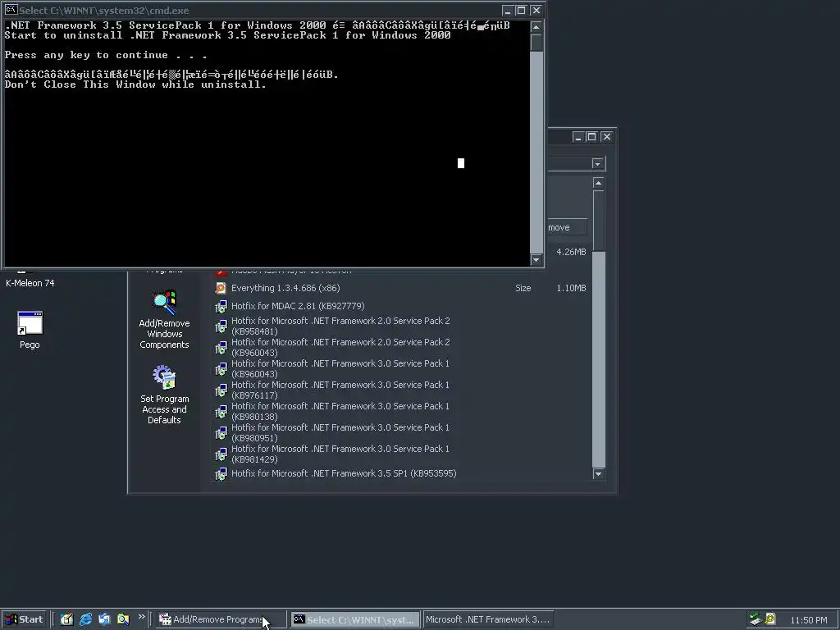Select Hotfix for MDAC 2.81 (KB927779)
840x630 pixels.
[298, 307]
